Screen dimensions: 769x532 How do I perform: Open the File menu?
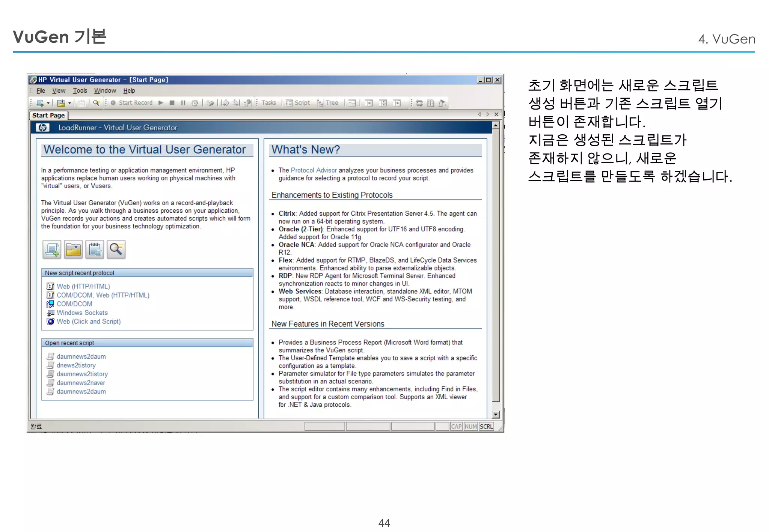click(x=41, y=91)
